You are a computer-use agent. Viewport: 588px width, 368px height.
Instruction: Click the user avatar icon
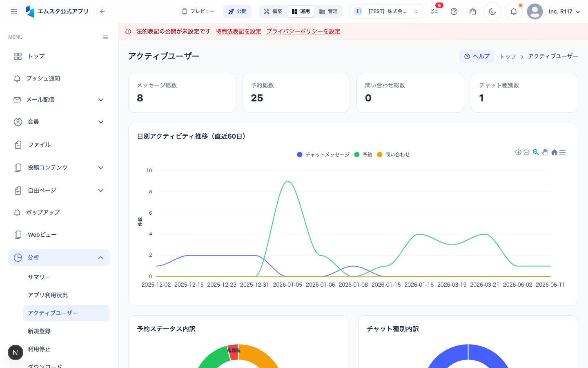tap(535, 11)
